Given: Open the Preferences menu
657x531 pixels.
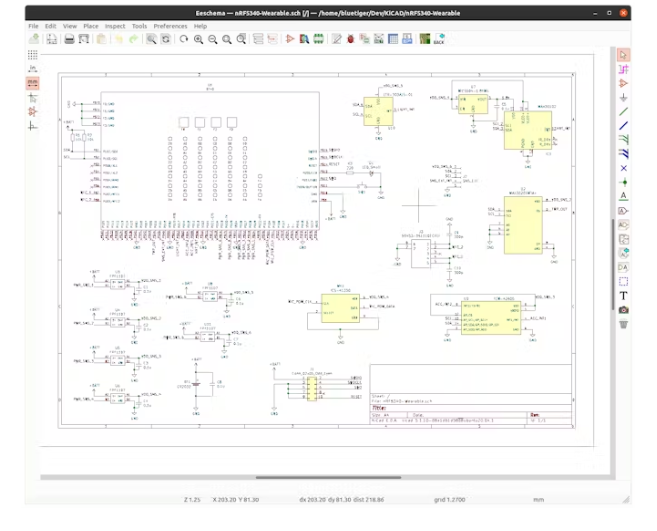Looking at the screenshot, I should (170, 25).
